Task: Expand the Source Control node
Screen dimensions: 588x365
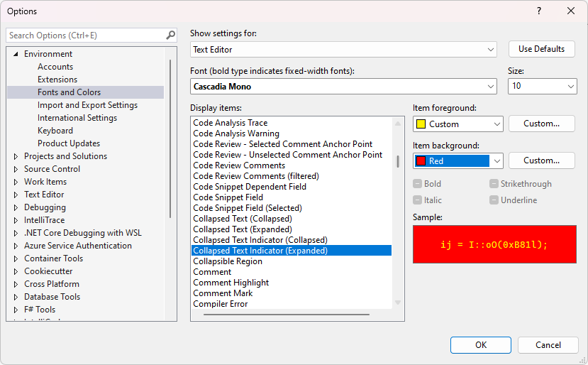Action: point(16,169)
